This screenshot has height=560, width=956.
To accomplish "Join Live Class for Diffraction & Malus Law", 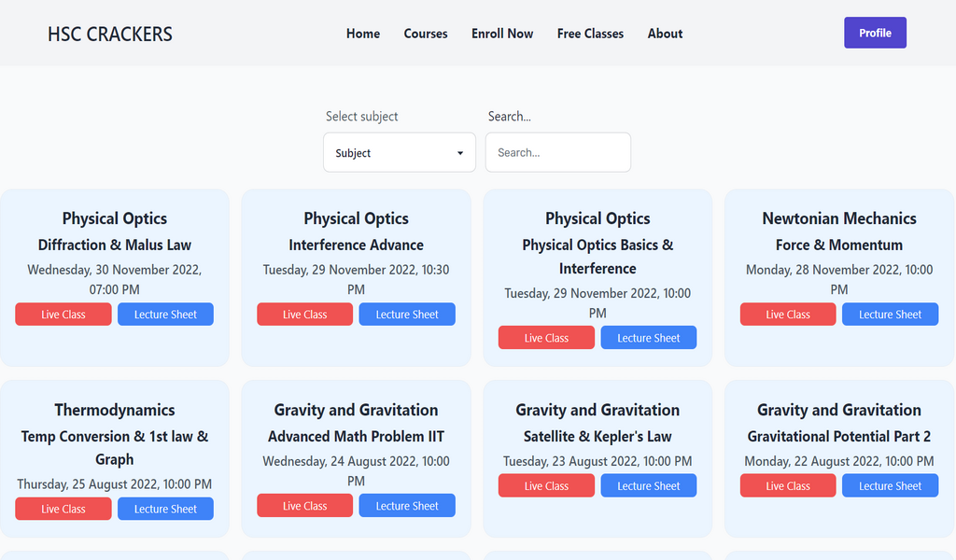I will [x=63, y=315].
